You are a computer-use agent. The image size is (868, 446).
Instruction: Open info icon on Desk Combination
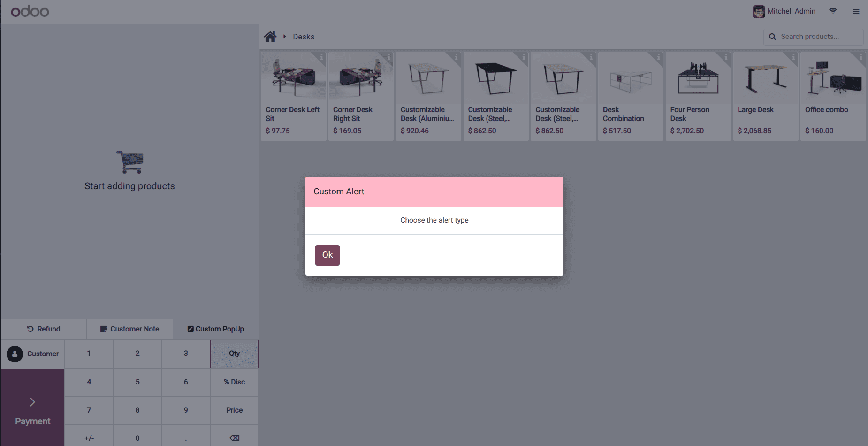pyautogui.click(x=658, y=57)
